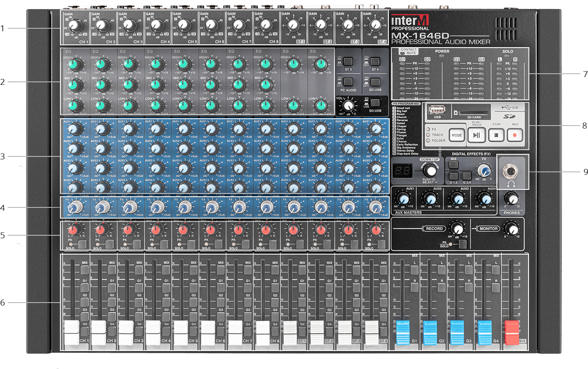Click the red MIX master fader
The width and height of the screenshot is (588, 369).
511,332
